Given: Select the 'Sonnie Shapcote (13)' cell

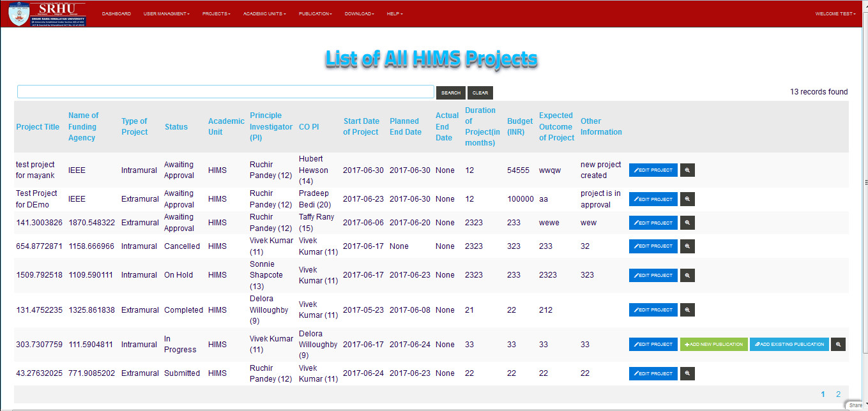Looking at the screenshot, I should click(x=266, y=275).
